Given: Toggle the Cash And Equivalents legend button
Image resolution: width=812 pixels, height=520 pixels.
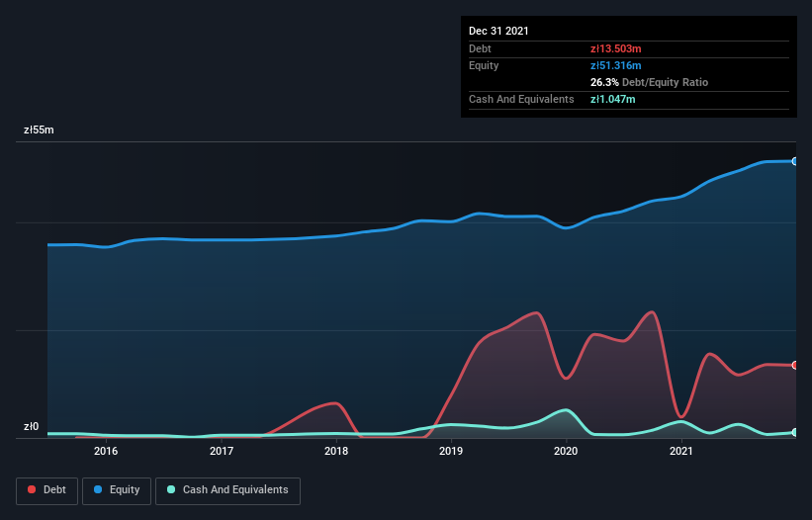Looking at the screenshot, I should coord(227,490).
